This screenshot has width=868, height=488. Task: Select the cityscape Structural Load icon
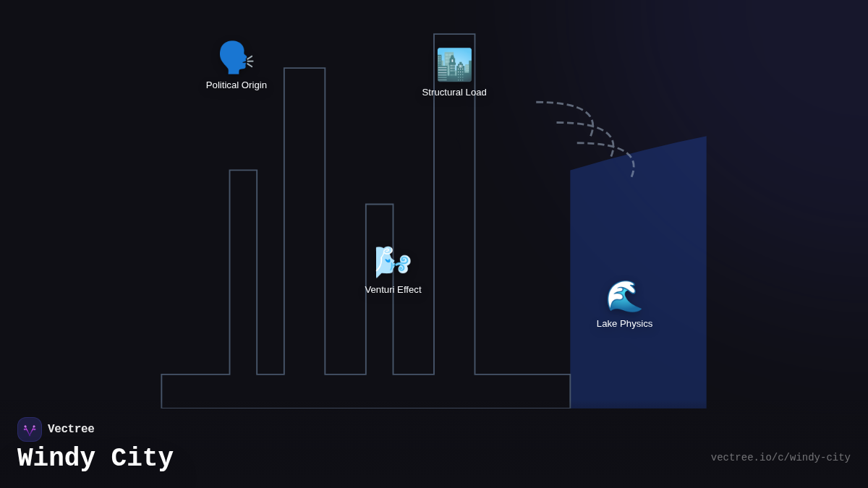tap(454, 65)
